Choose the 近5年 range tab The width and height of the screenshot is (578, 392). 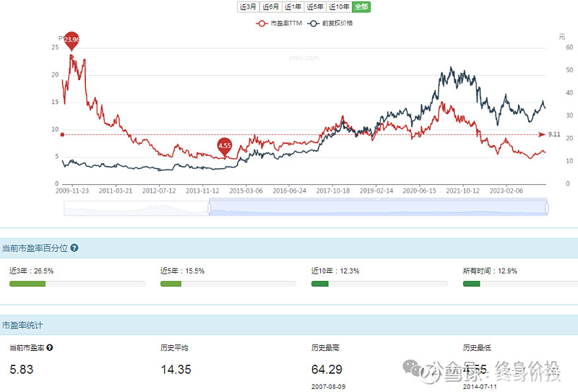coord(315,7)
